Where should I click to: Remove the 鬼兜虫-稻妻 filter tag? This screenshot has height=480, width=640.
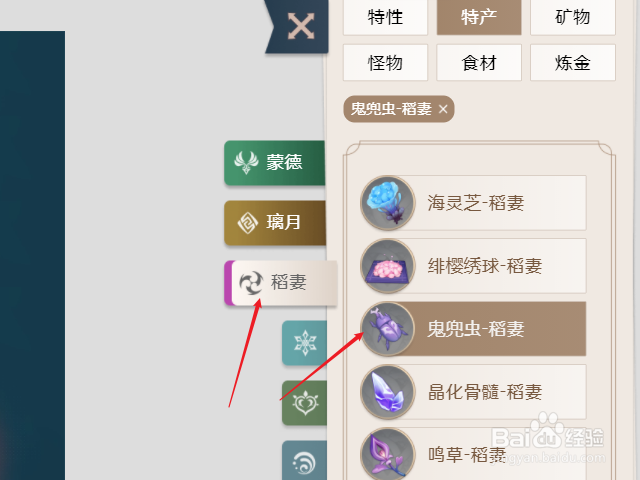pyautogui.click(x=443, y=109)
